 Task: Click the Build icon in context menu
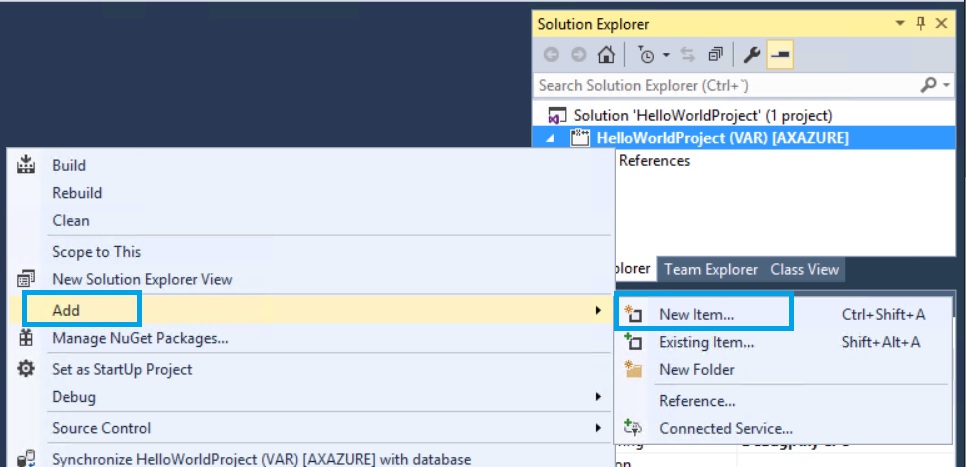pyautogui.click(x=26, y=164)
